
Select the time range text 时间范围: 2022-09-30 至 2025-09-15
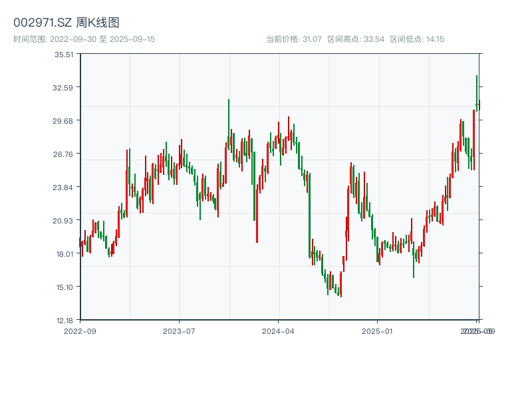84,39
